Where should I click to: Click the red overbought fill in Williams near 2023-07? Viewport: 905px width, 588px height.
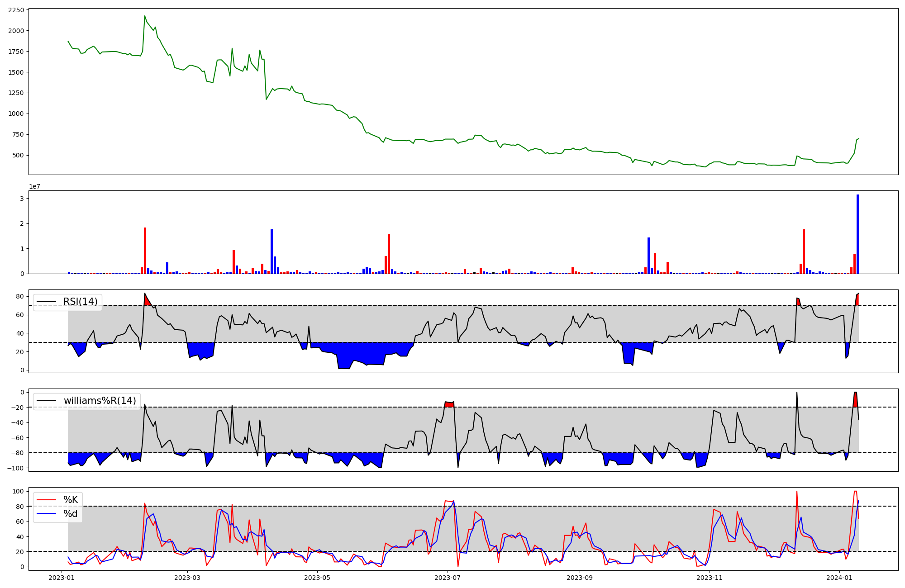tap(449, 404)
